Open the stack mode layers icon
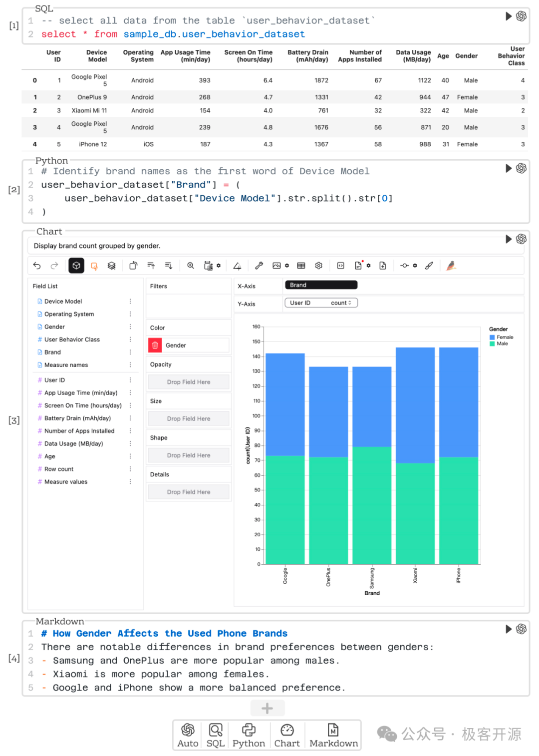This screenshot has height=756, width=539. [112, 266]
